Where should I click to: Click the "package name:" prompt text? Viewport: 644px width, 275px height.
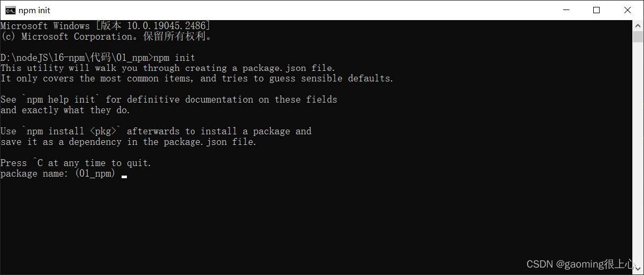34,174
